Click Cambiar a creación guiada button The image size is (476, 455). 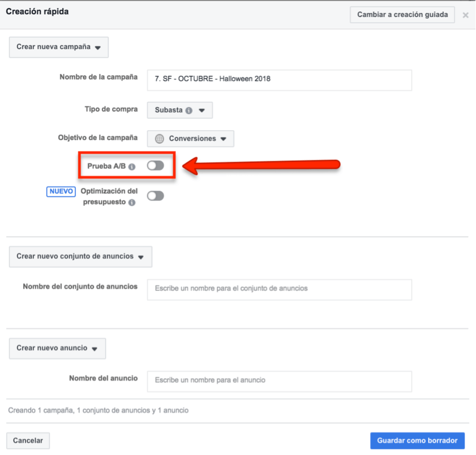402,15
